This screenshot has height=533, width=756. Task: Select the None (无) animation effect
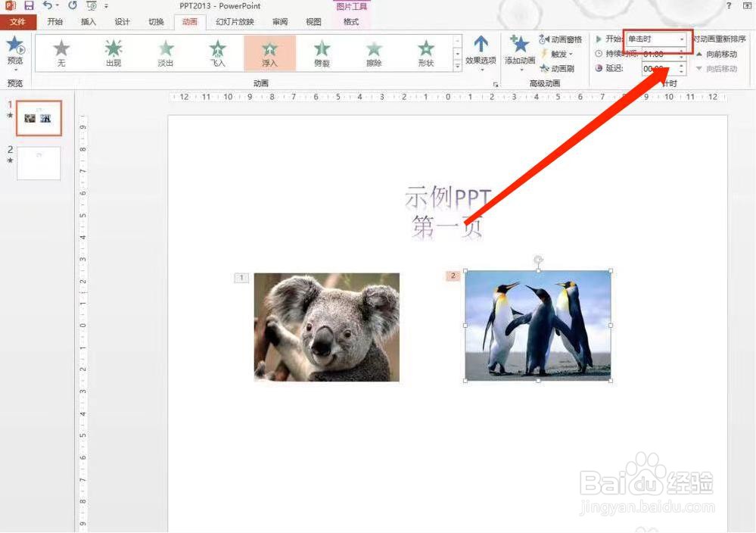click(61, 53)
